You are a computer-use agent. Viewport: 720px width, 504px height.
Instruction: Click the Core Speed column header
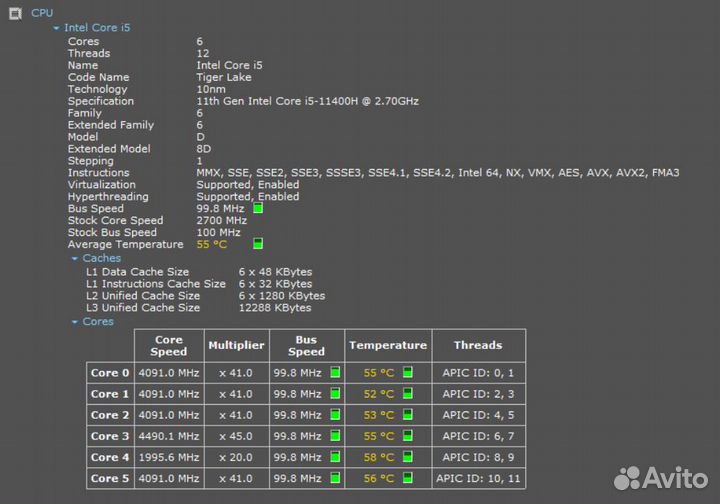(169, 345)
